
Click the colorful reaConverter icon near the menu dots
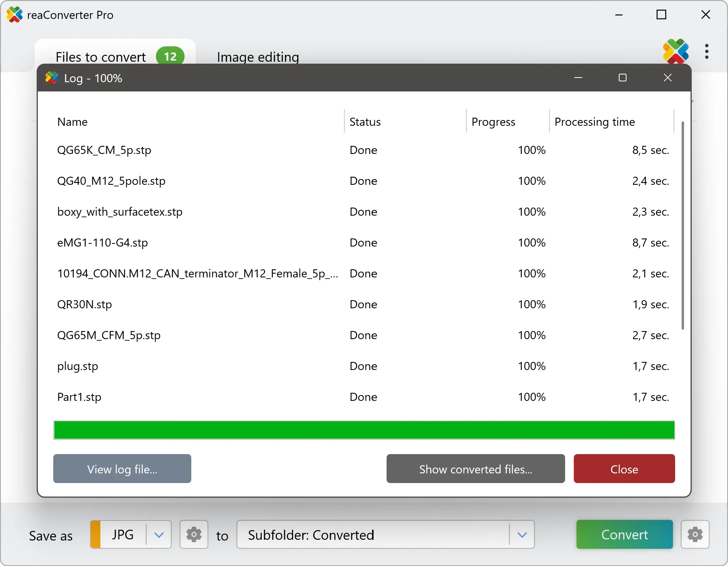click(x=676, y=51)
